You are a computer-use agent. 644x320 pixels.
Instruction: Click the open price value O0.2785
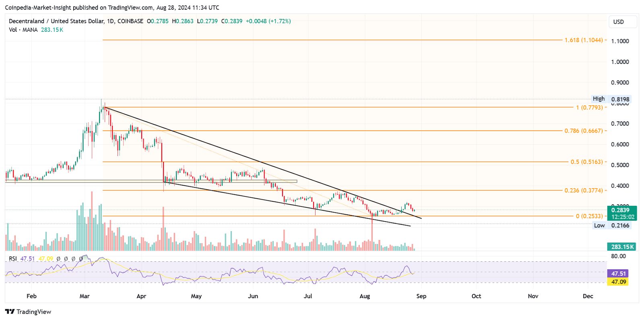pyautogui.click(x=158, y=21)
